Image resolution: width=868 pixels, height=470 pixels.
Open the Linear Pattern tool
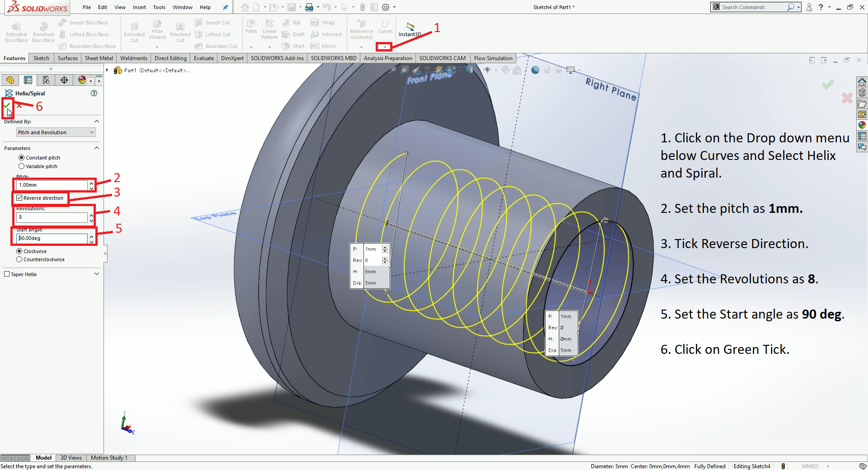269,29
